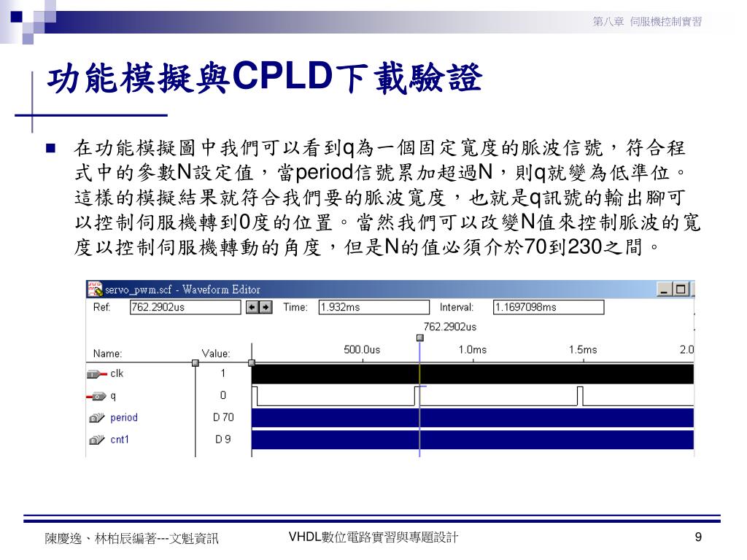The height and width of the screenshot is (560, 747).
Task: Click the reference cursor handle at 762.2902us
Action: pyautogui.click(x=419, y=338)
